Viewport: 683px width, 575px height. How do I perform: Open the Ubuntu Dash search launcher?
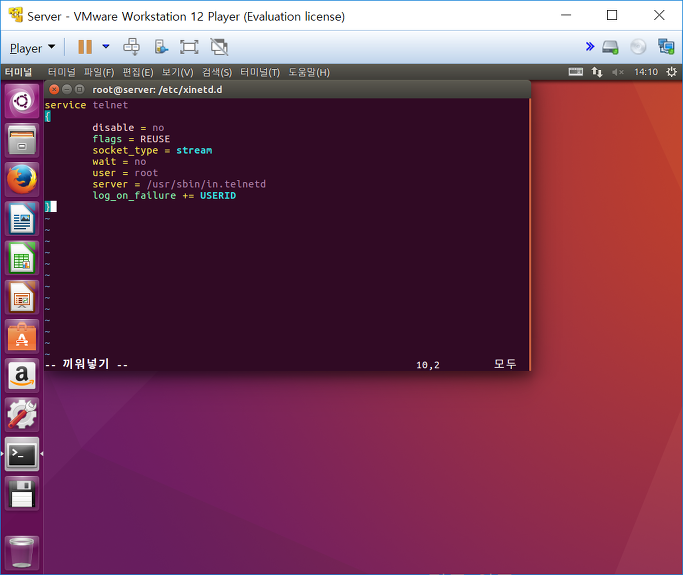click(22, 101)
